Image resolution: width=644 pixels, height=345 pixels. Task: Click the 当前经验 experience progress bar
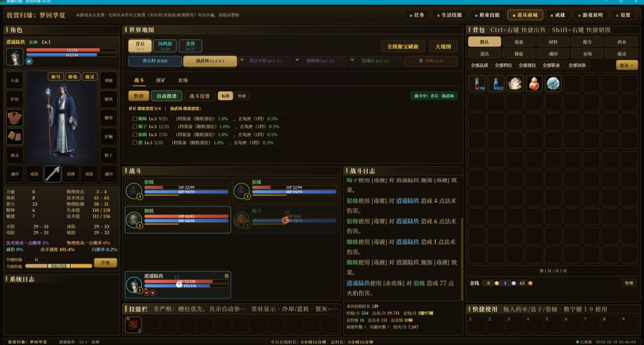(58, 266)
